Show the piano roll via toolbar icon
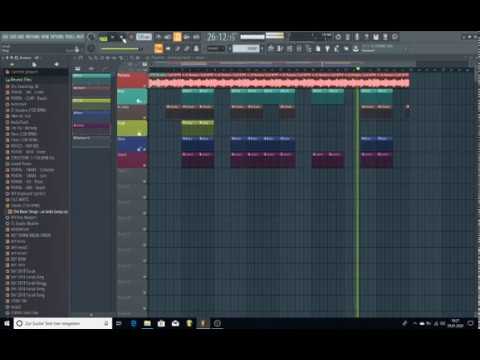The height and width of the screenshot is (360, 480). pyautogui.click(x=279, y=49)
